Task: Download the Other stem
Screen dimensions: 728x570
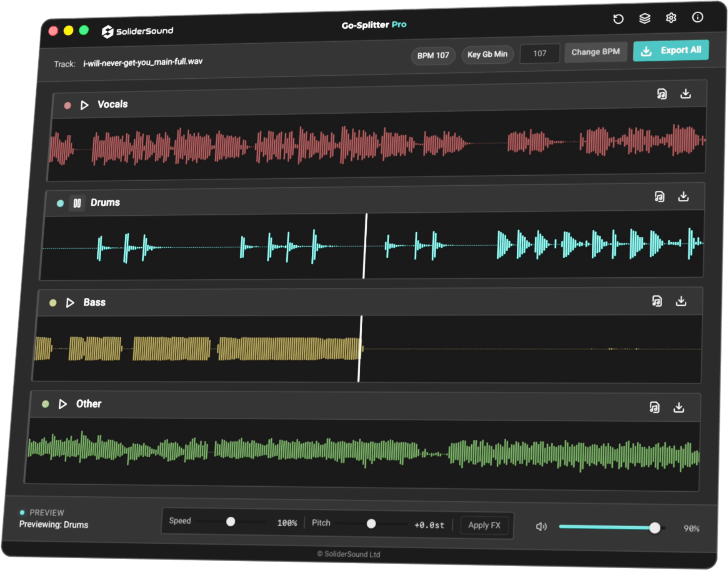Action: (x=679, y=407)
